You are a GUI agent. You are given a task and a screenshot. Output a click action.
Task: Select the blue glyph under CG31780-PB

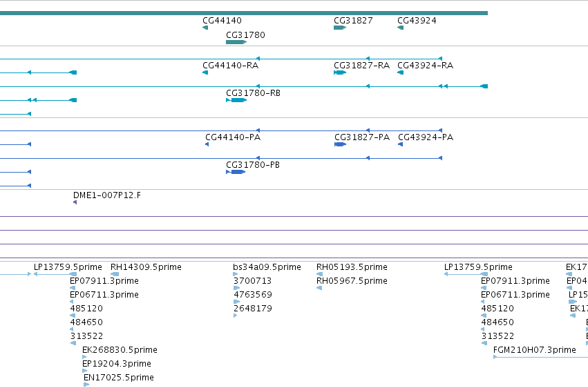point(236,172)
